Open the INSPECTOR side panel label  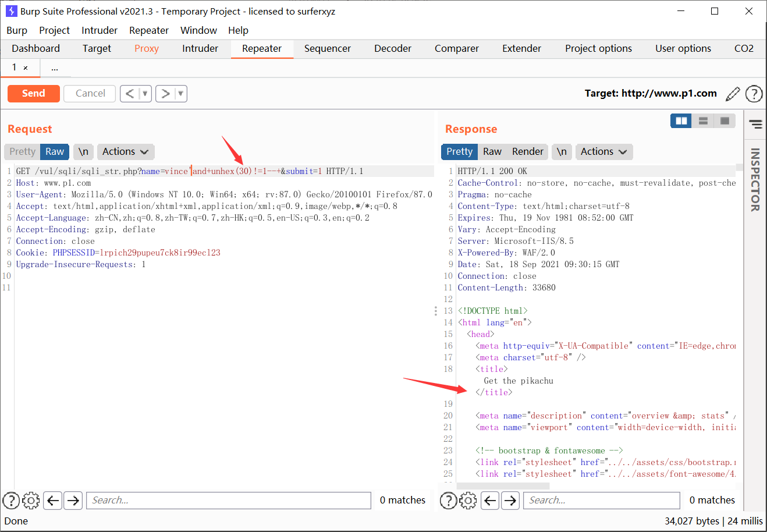tap(755, 179)
